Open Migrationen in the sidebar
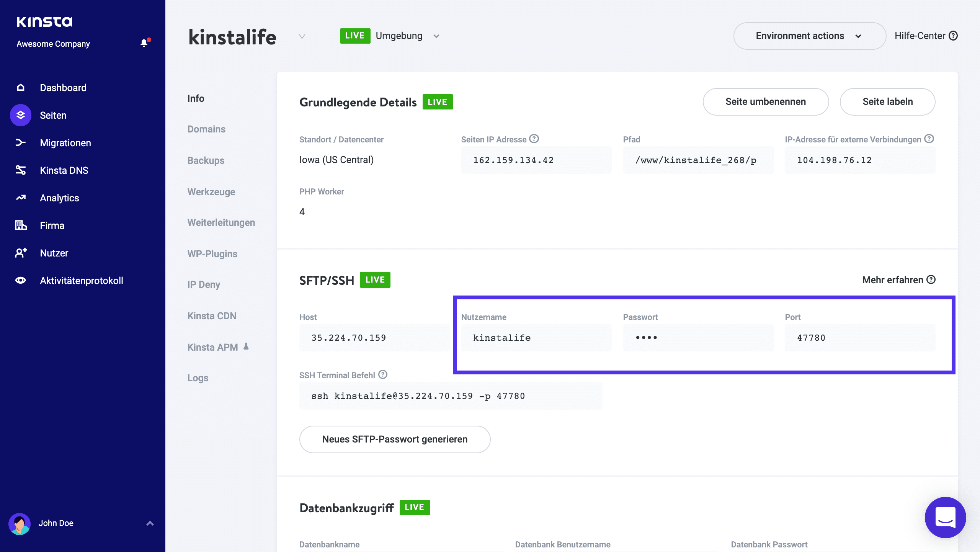This screenshot has height=552, width=980. [65, 142]
